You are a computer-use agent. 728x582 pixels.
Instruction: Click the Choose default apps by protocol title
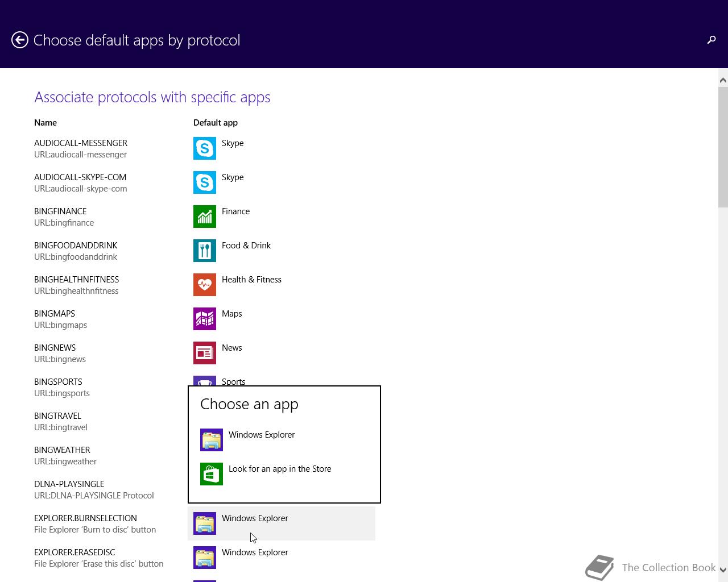136,40
